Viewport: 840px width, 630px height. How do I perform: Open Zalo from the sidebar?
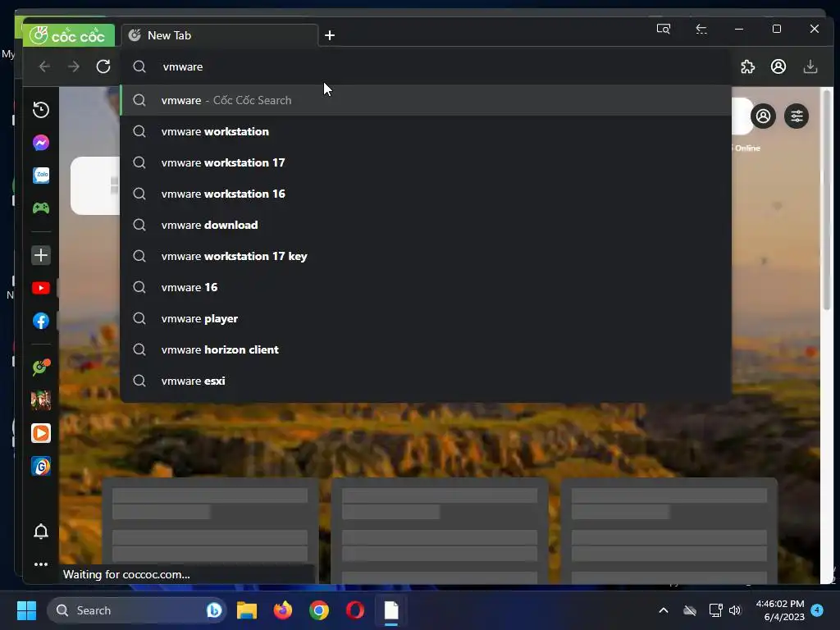41,176
